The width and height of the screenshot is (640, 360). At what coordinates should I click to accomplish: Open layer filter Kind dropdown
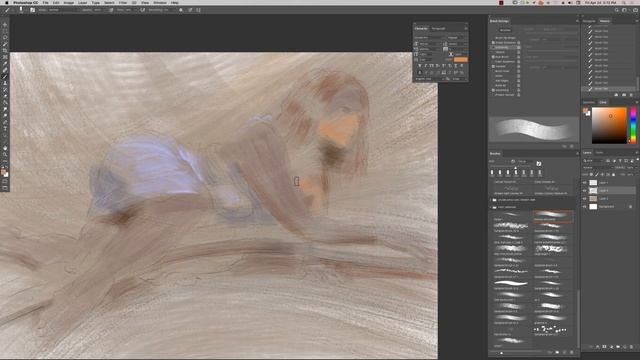click(x=594, y=161)
